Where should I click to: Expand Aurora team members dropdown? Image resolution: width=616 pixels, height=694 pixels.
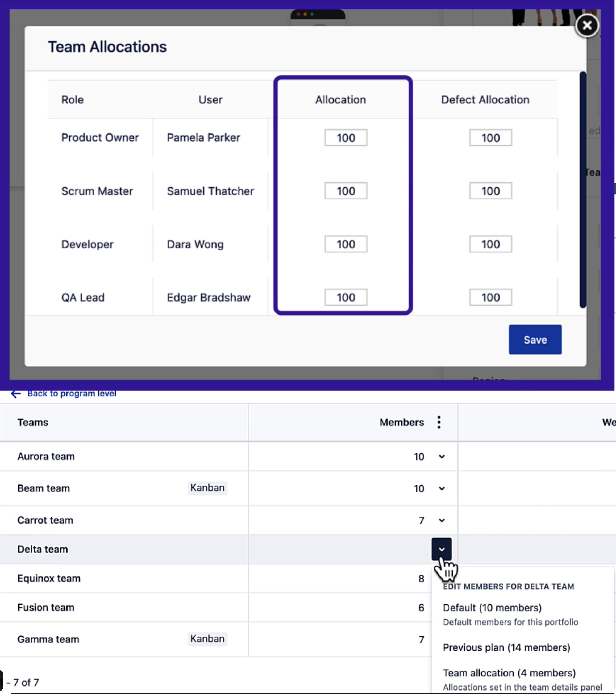point(442,457)
